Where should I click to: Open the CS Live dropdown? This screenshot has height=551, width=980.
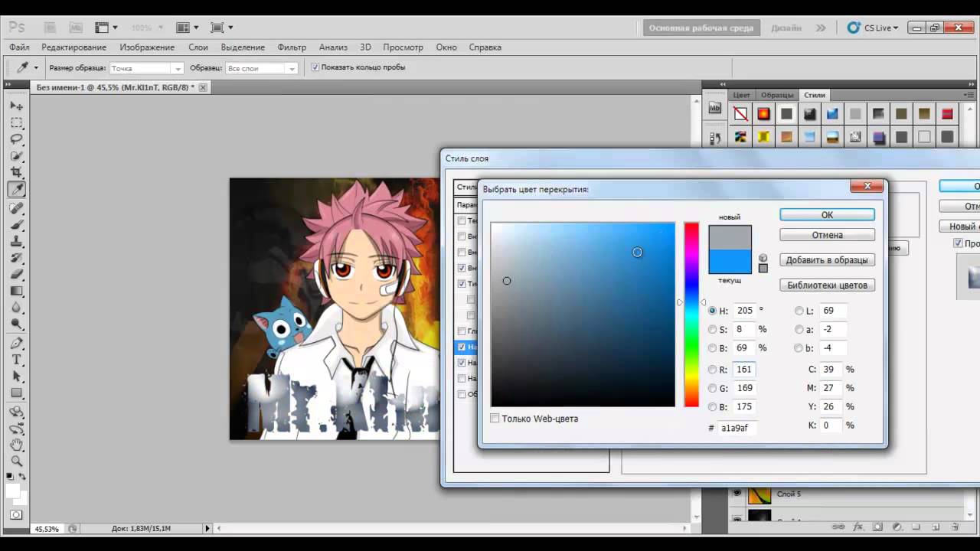click(x=873, y=28)
